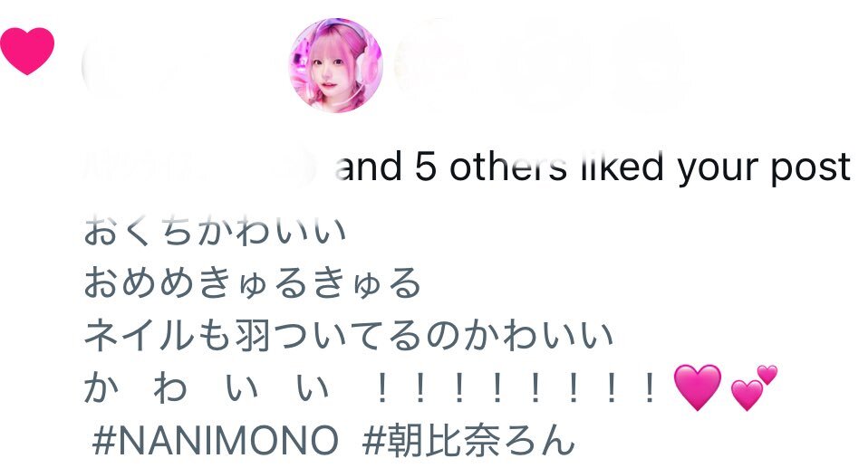Click the large pink heart emoji
868x468 pixels.
tap(698, 387)
